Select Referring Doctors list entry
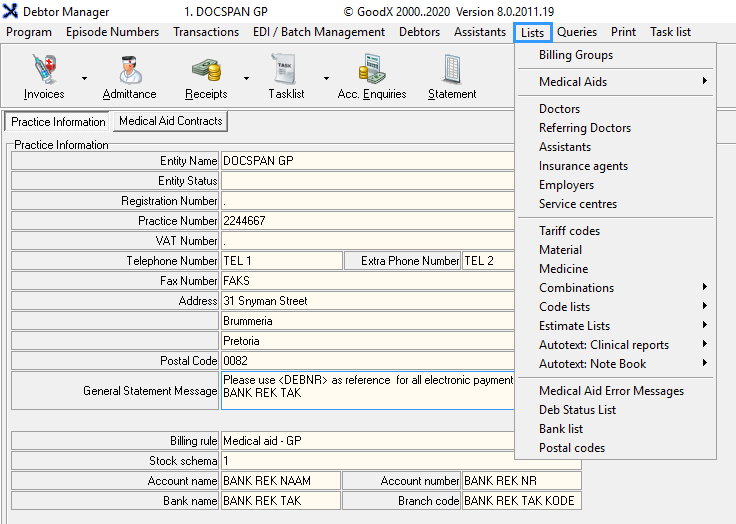Screen dimensions: 736x524 point(585,128)
